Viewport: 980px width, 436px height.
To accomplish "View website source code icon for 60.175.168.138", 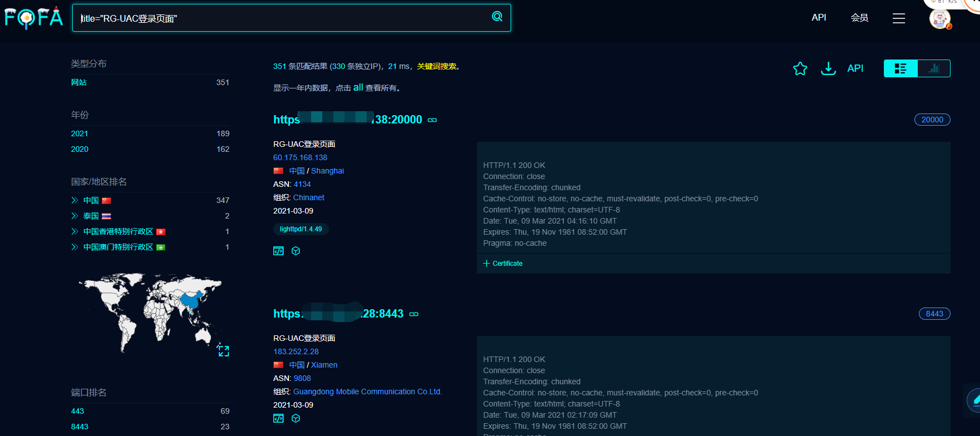I will (x=278, y=251).
